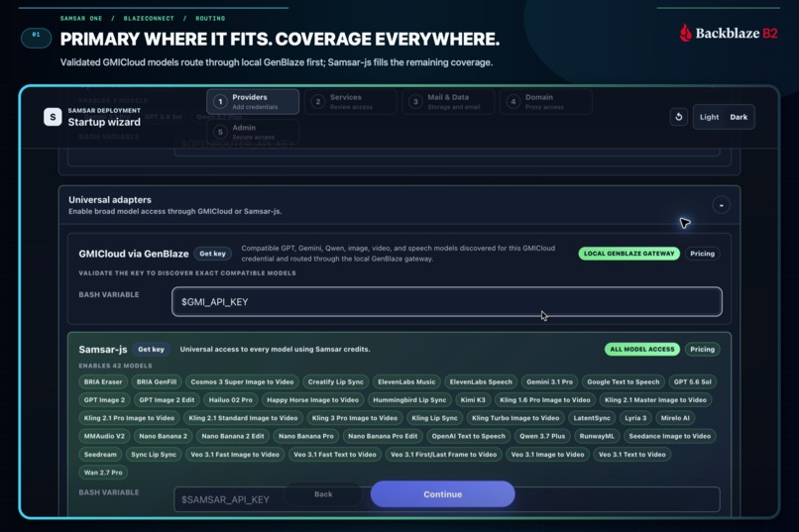Click the Hailuo 02 Pro chip

(x=230, y=400)
